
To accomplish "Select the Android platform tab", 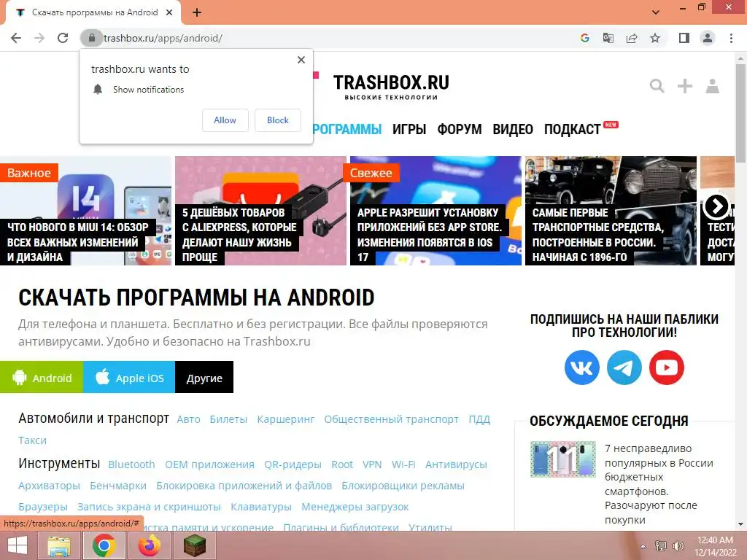I will click(42, 378).
